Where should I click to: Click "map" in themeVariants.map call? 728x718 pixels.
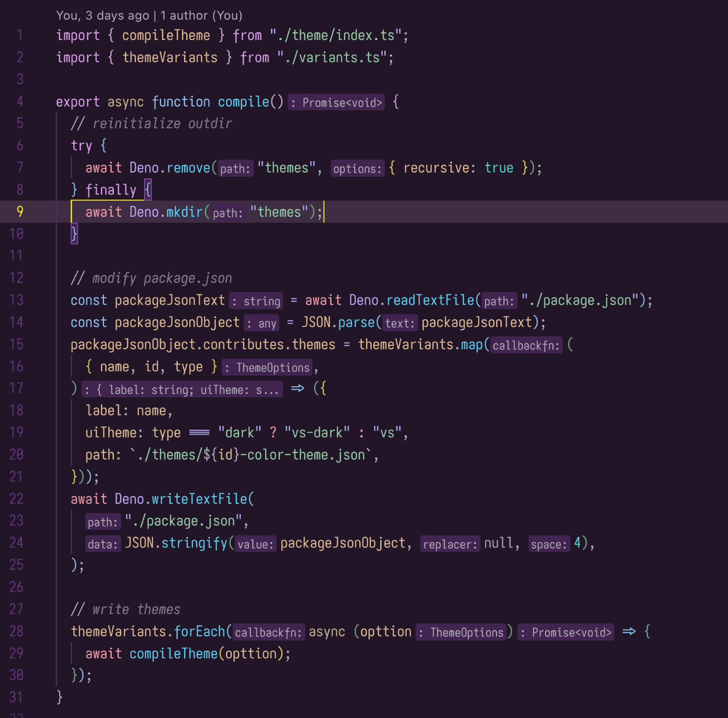coord(472,344)
